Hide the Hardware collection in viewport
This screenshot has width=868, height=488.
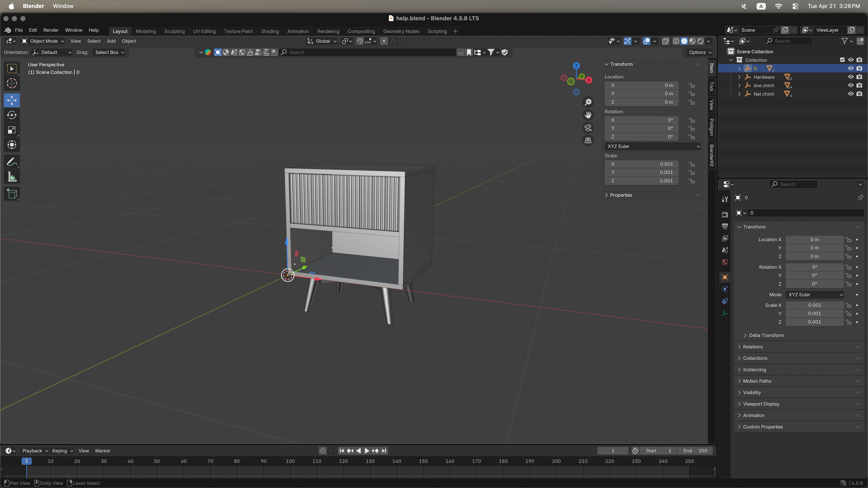(850, 77)
